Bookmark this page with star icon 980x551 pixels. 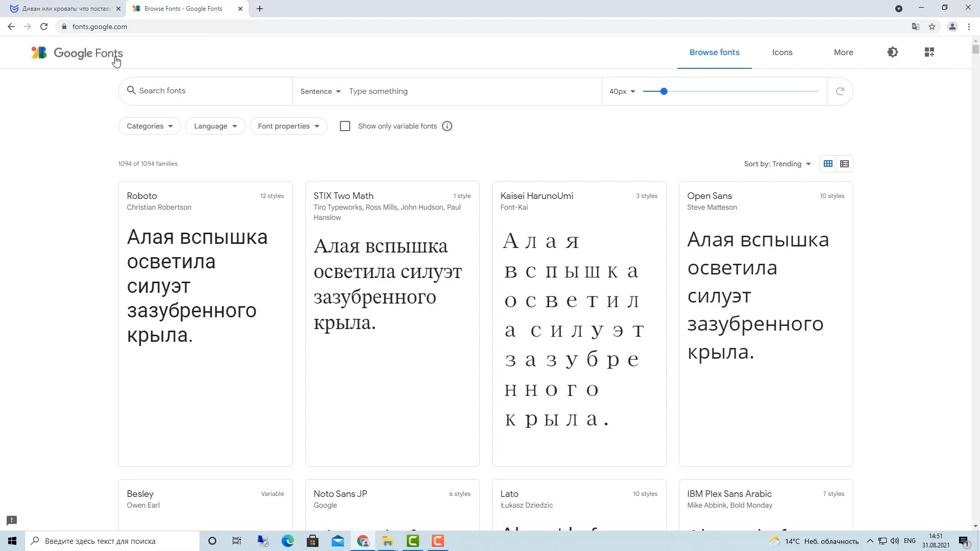932,27
